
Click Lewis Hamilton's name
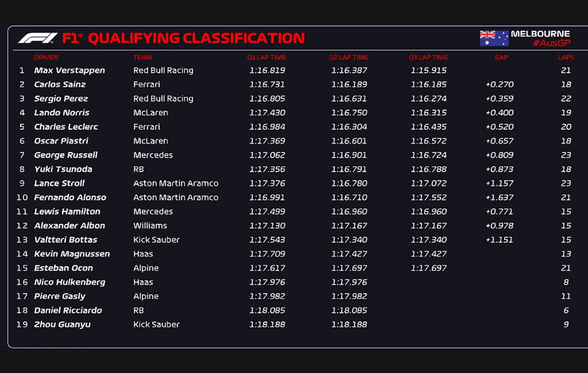[x=67, y=211]
